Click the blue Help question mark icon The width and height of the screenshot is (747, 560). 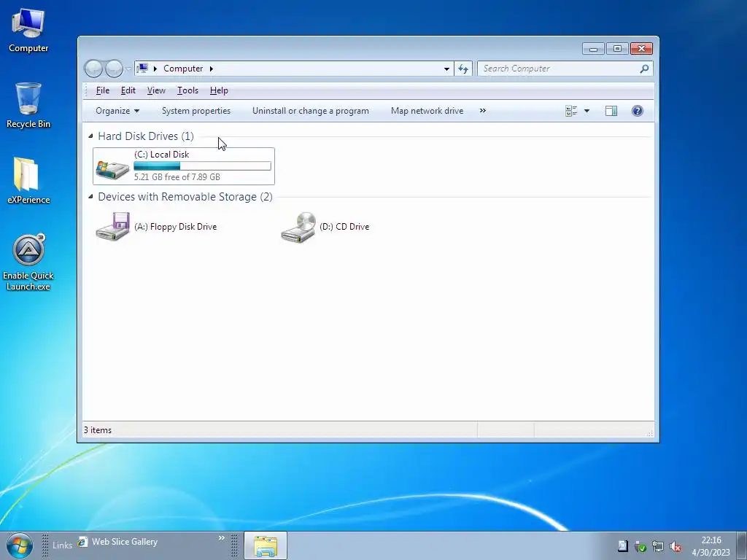coord(637,111)
